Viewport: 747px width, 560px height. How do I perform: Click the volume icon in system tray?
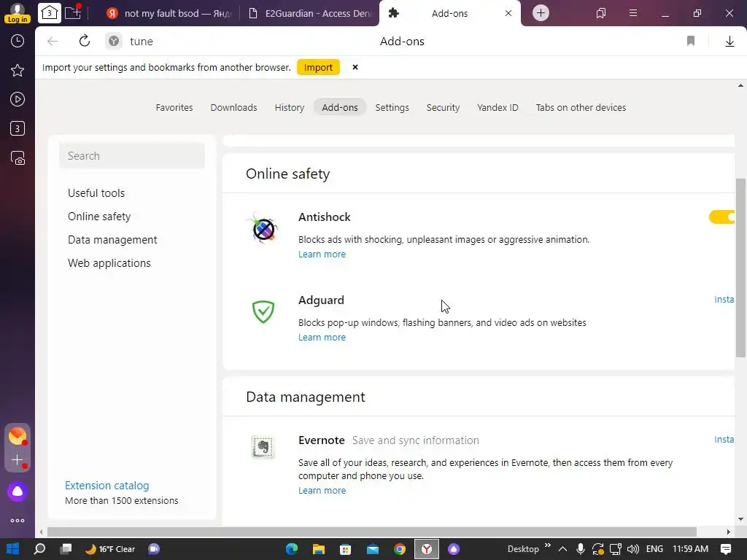(632, 549)
